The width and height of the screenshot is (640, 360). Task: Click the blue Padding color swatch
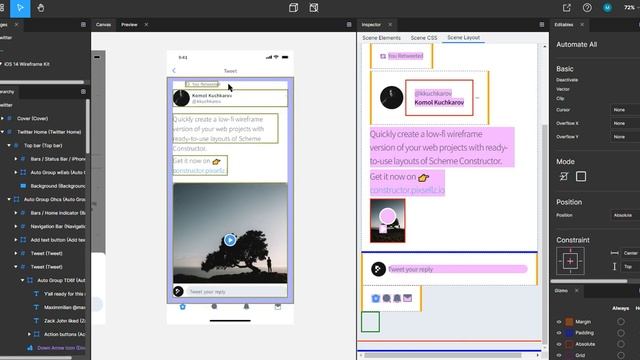coord(569,333)
